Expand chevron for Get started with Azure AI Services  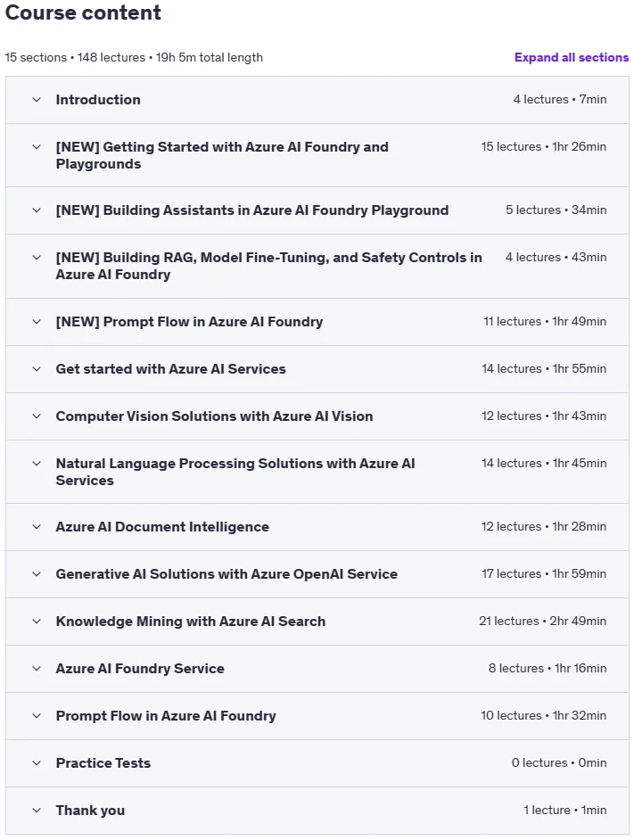click(37, 368)
